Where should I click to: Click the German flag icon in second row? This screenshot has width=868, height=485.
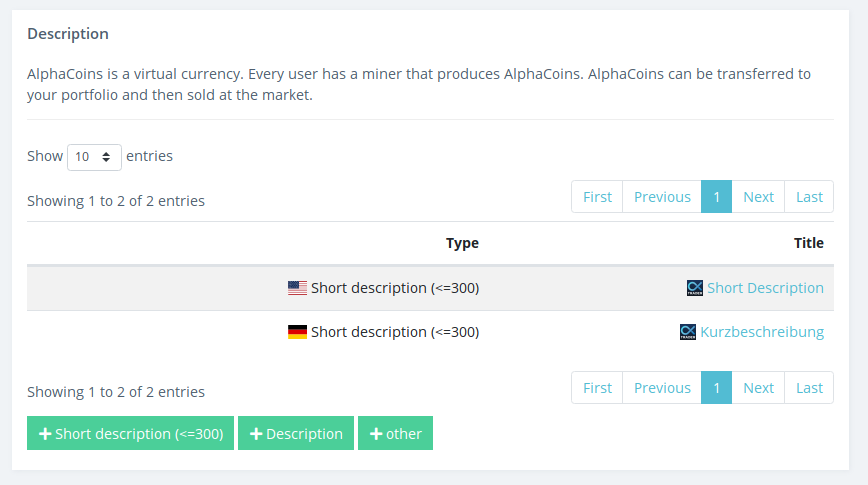(x=297, y=332)
